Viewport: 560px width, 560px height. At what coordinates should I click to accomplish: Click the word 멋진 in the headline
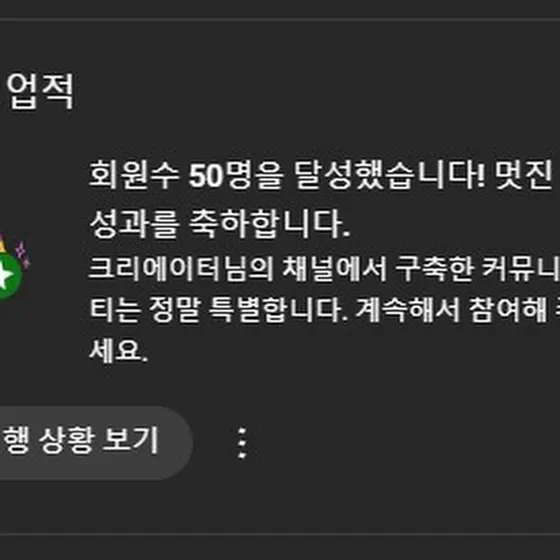(524, 176)
